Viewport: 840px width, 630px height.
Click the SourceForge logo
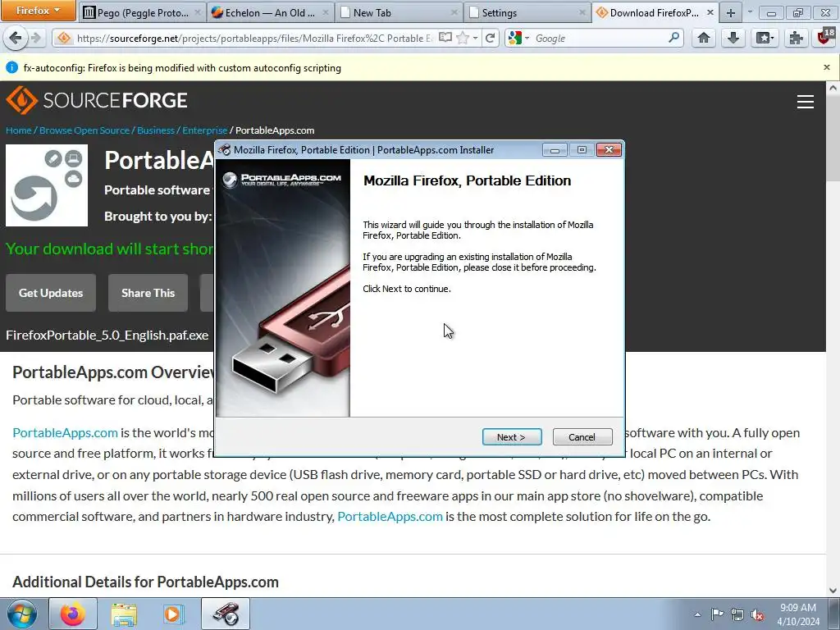pyautogui.click(x=97, y=100)
